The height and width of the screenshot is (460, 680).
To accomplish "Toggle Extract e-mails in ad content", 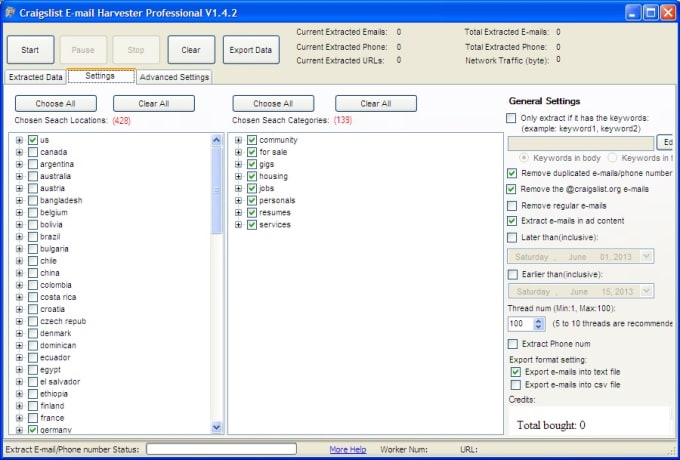I will point(512,221).
